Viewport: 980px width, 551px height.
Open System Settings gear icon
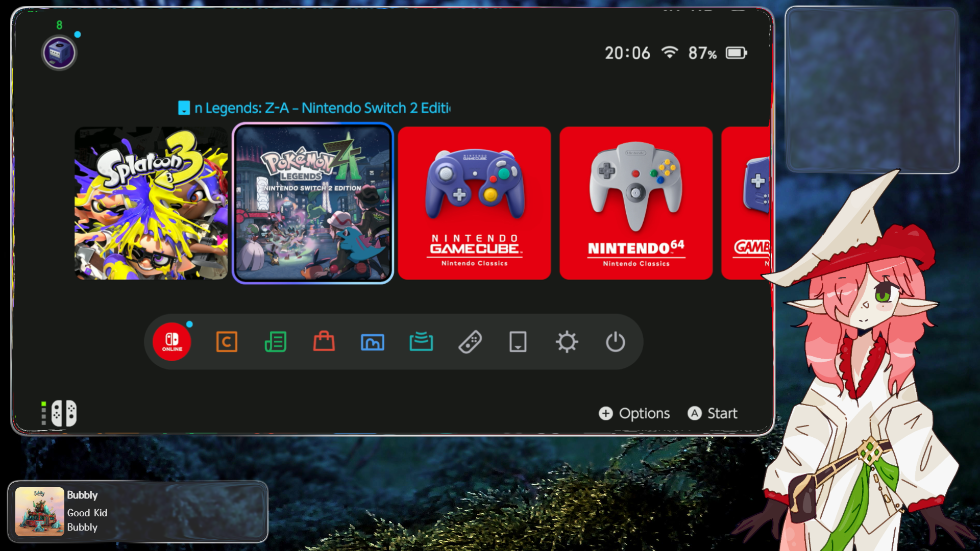pyautogui.click(x=567, y=342)
